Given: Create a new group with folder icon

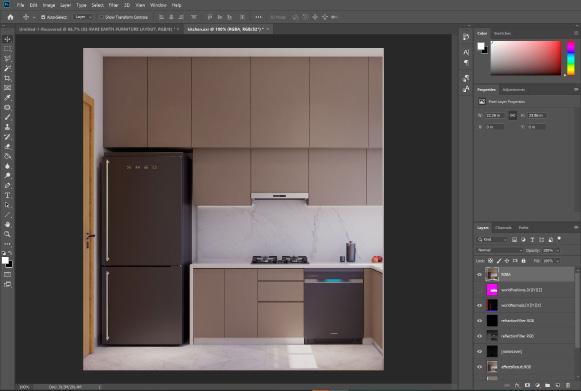Looking at the screenshot, I should point(548,386).
